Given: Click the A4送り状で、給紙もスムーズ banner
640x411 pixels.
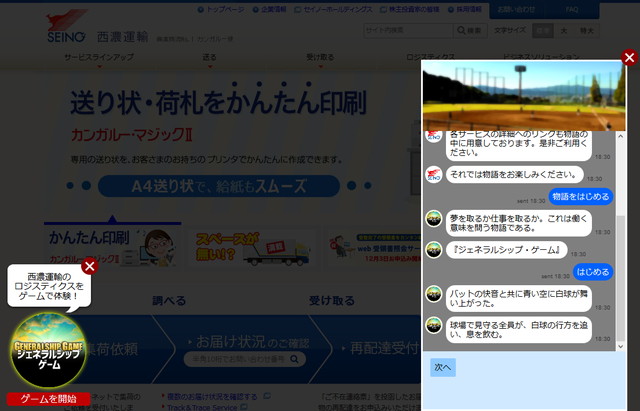Looking at the screenshot, I should point(219,186).
